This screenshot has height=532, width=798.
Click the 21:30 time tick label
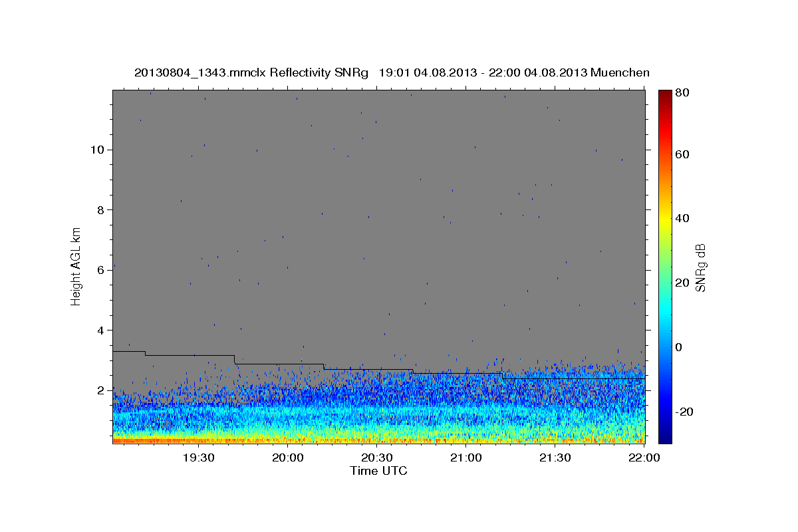(x=555, y=458)
